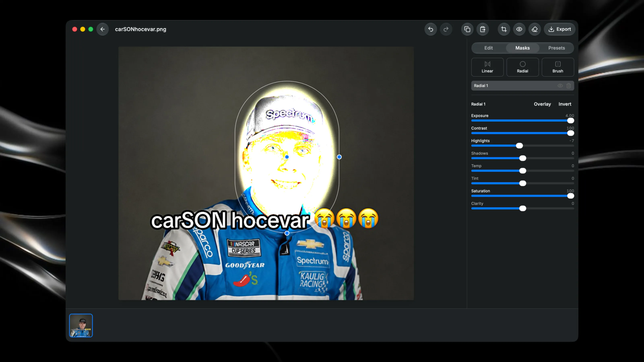Click the Highlights value -7

pyautogui.click(x=572, y=141)
